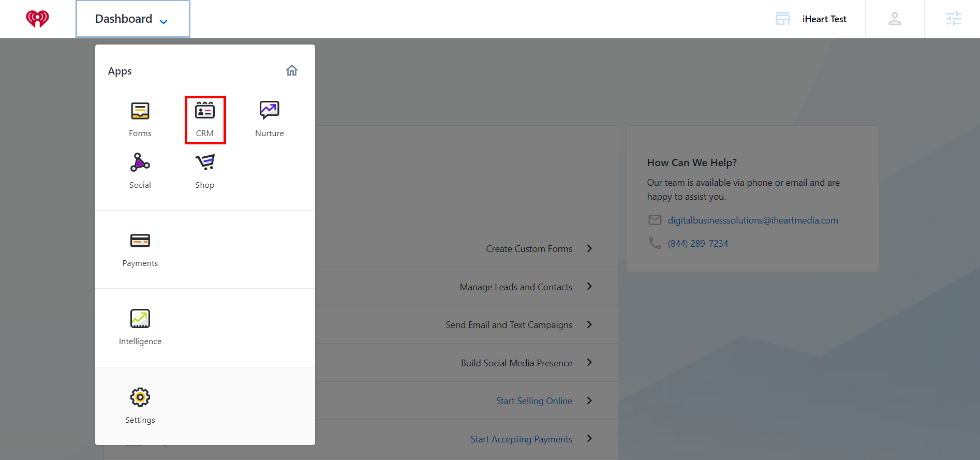Image resolution: width=980 pixels, height=460 pixels.
Task: Click the iHeart logo icon
Action: 37,19
